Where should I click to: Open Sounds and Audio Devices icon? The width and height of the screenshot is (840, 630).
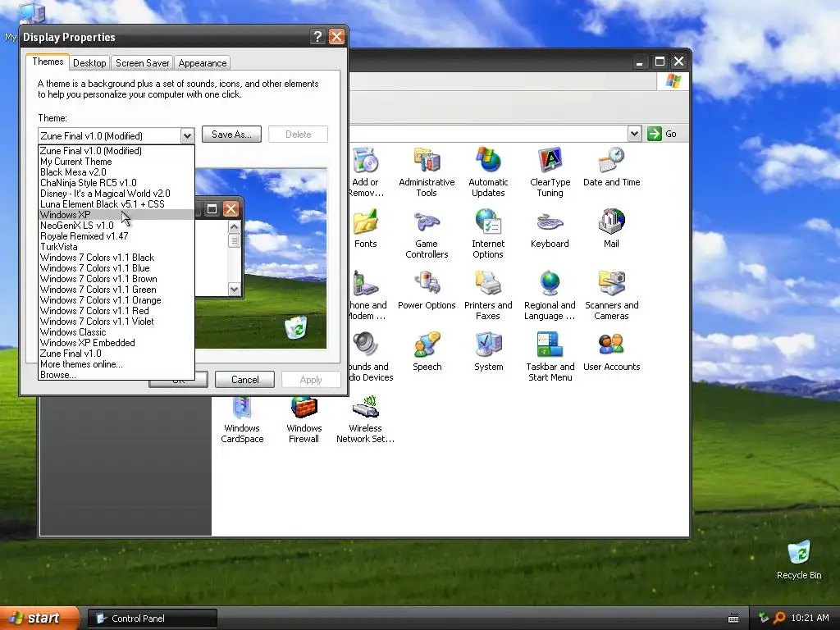coord(367,345)
